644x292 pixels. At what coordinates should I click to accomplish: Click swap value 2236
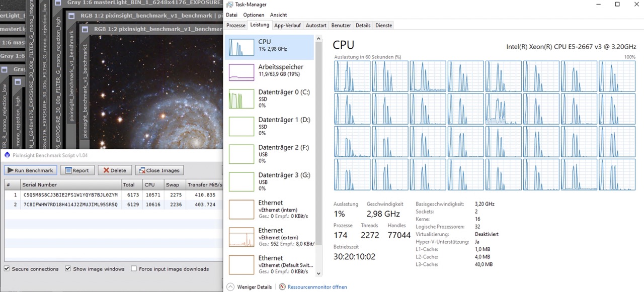point(176,205)
